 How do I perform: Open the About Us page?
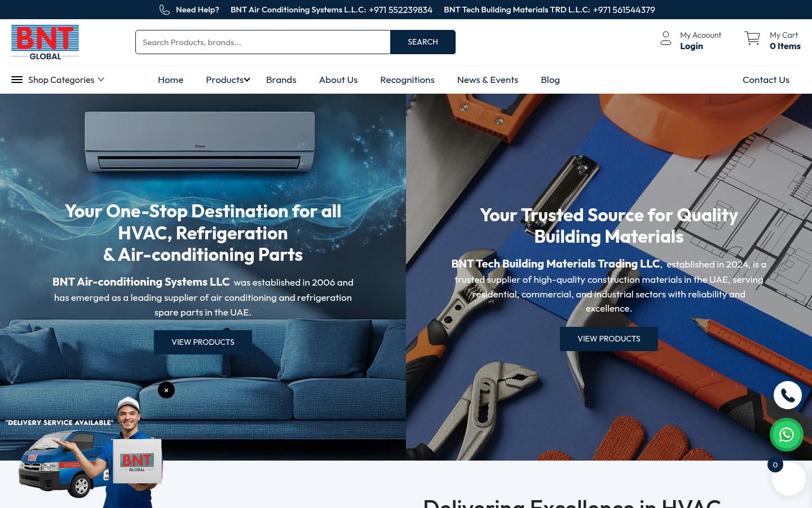point(338,80)
